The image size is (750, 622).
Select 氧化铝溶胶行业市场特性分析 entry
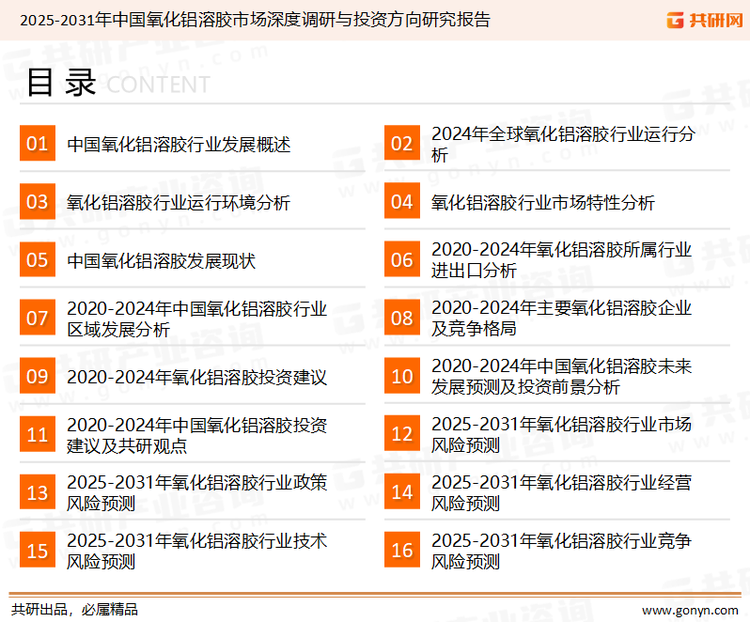pos(542,202)
